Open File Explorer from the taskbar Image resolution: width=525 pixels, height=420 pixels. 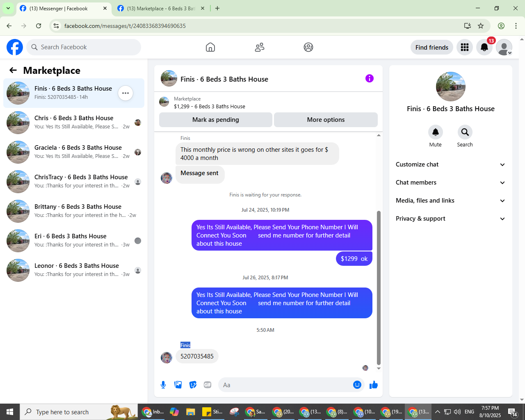click(190, 412)
